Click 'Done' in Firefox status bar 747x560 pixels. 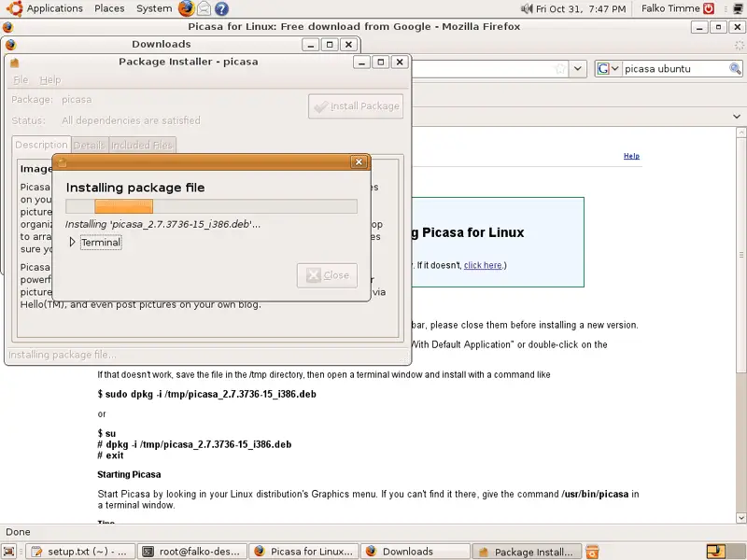point(18,532)
